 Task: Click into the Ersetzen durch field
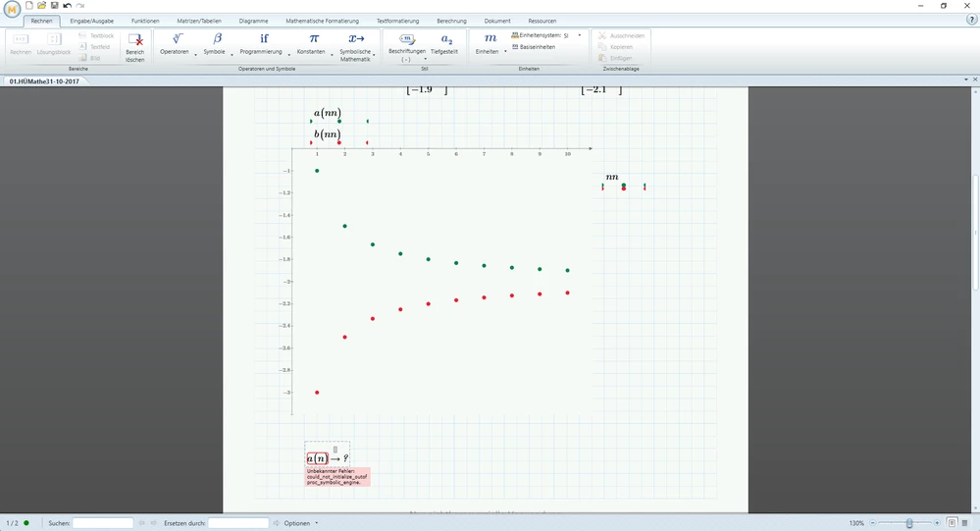tap(238, 523)
